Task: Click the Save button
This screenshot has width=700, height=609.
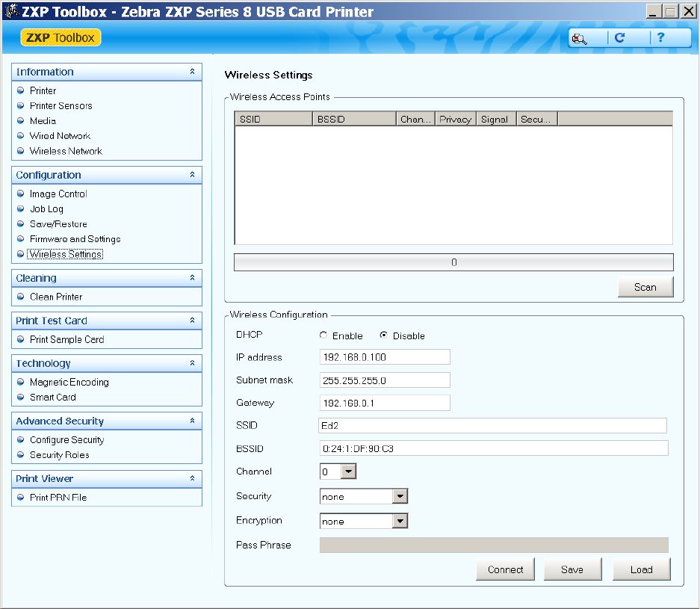Action: pos(572,569)
